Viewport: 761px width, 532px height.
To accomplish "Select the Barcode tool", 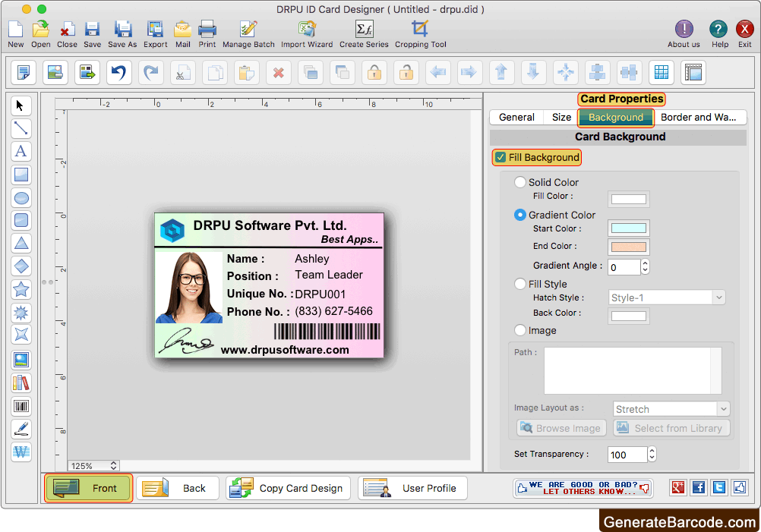I will point(21,406).
